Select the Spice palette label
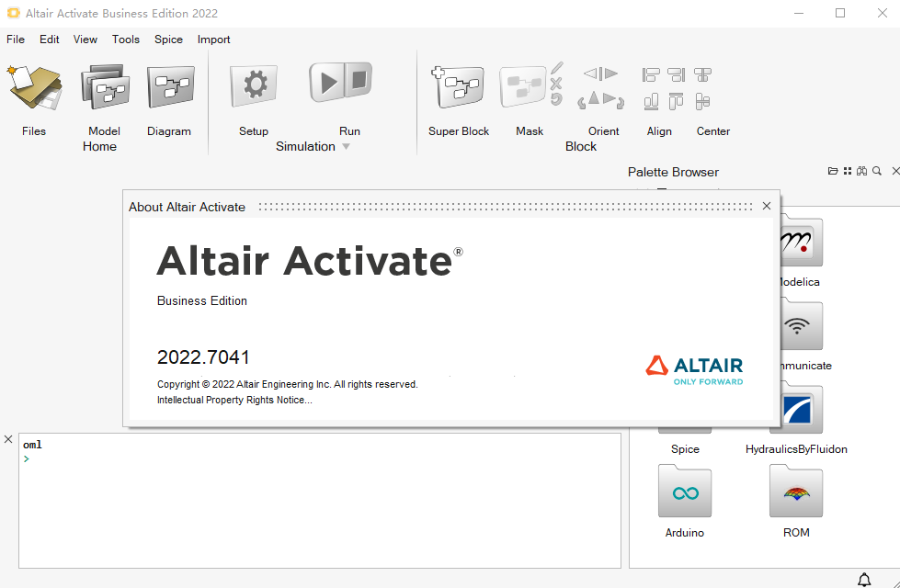This screenshot has height=588, width=900. (685, 449)
